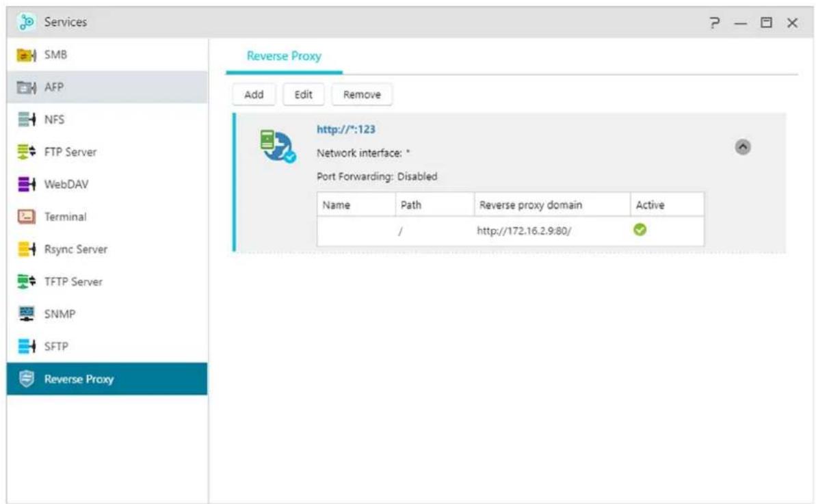Screen dimensions: 816x504
Task: Click the Add button
Action: click(254, 95)
